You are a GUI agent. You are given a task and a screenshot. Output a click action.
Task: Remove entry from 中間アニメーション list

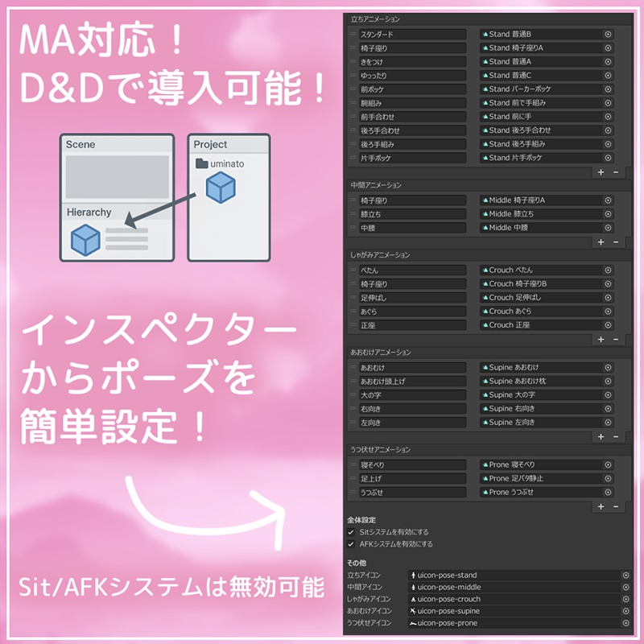click(616, 242)
